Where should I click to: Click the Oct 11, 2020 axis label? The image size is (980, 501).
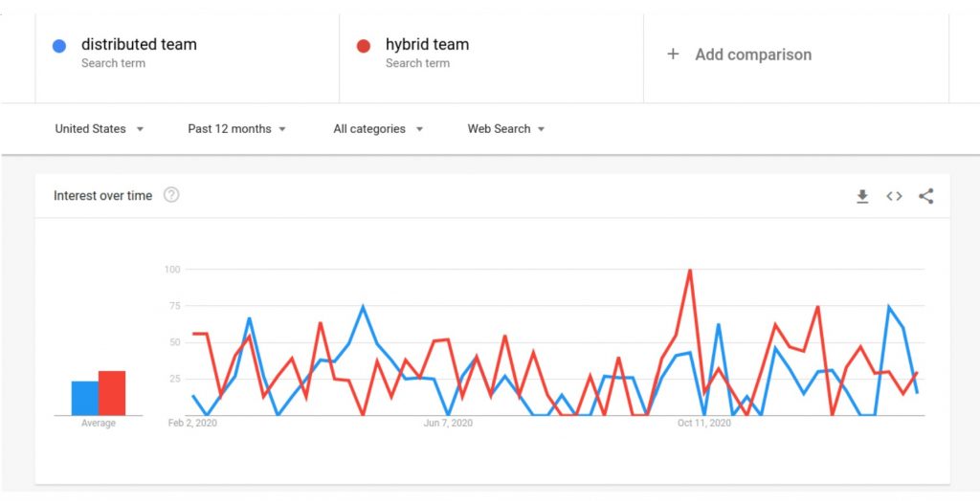tap(703, 424)
